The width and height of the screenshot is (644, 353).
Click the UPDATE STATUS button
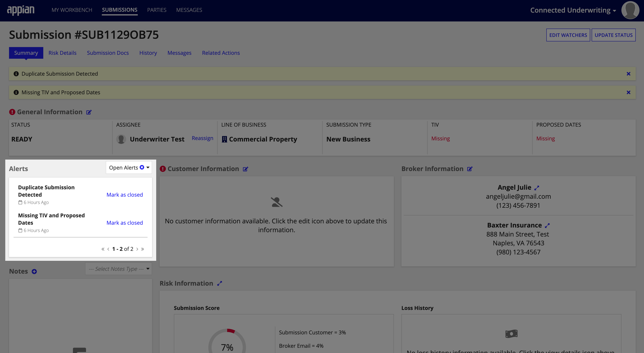[x=614, y=35]
